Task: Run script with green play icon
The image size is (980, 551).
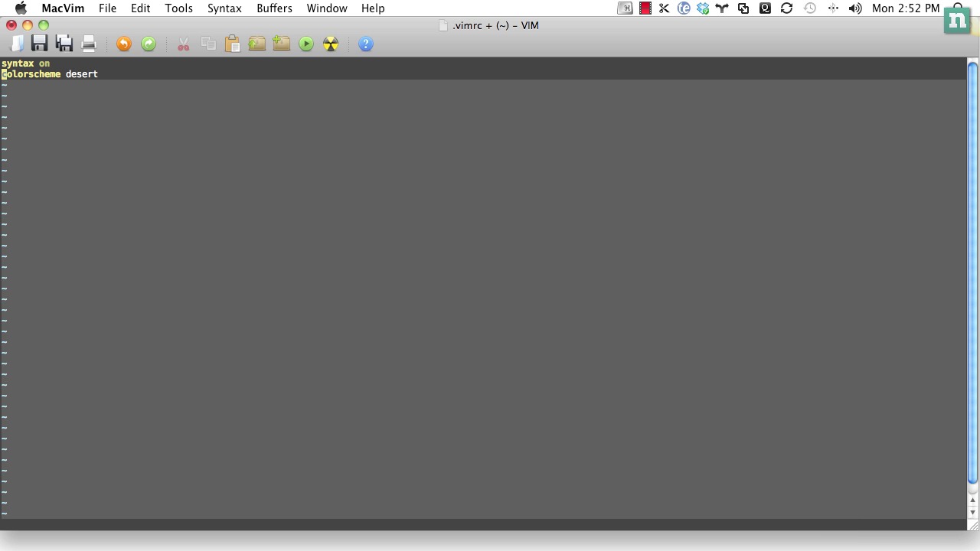Action: point(306,44)
